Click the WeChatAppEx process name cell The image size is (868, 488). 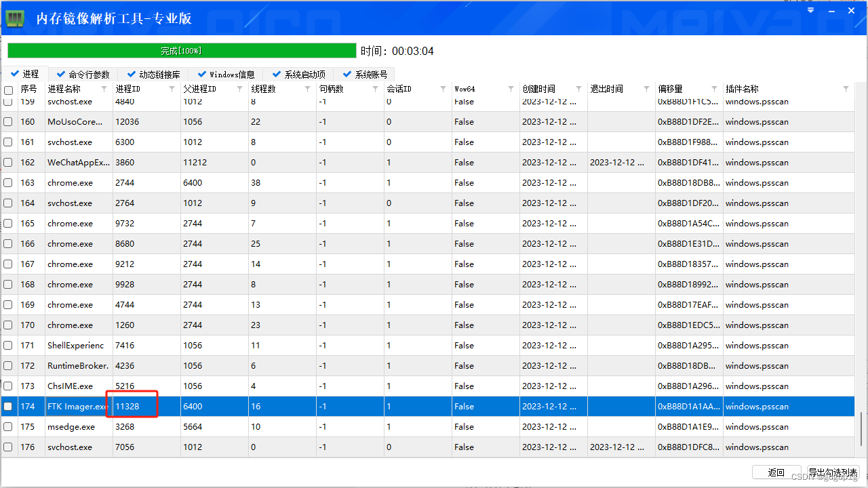tap(79, 163)
